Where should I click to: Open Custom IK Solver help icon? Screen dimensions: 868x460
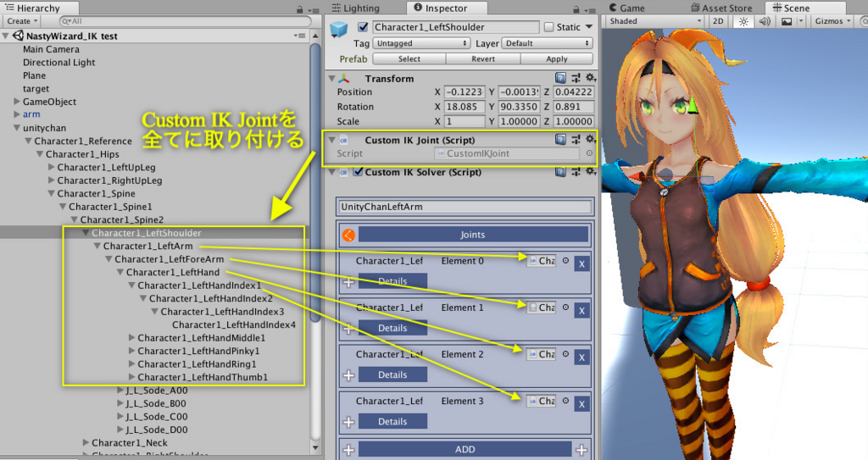560,172
